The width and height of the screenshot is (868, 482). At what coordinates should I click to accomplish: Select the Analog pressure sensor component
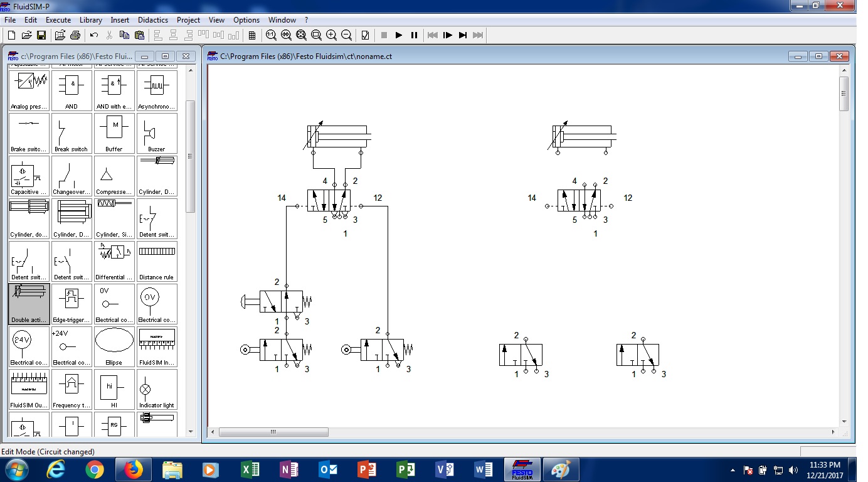pyautogui.click(x=29, y=90)
